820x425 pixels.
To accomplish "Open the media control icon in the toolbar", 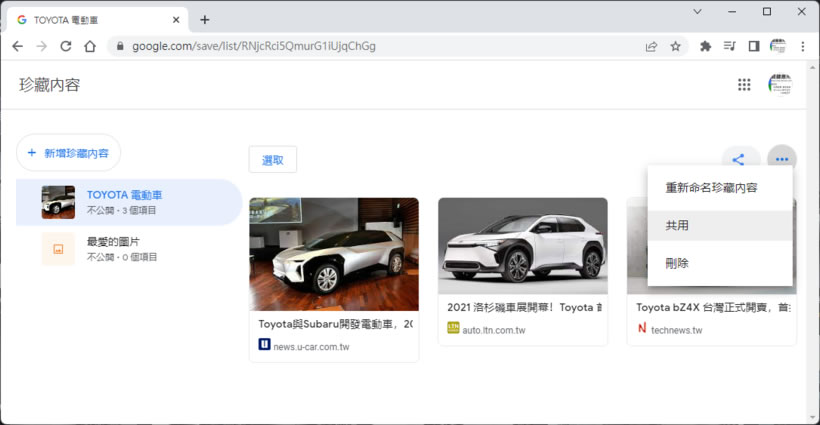I will pos(730,47).
